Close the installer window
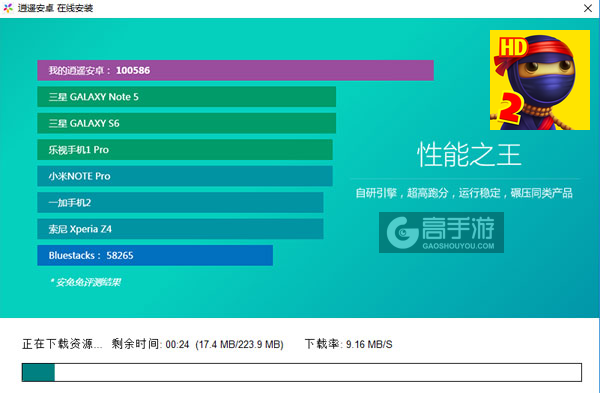Viewport: 600px width, 393px height. pyautogui.click(x=588, y=8)
